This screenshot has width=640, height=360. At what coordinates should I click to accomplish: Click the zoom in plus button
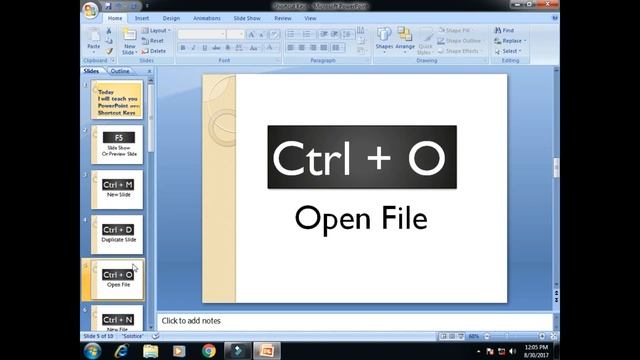point(542,336)
